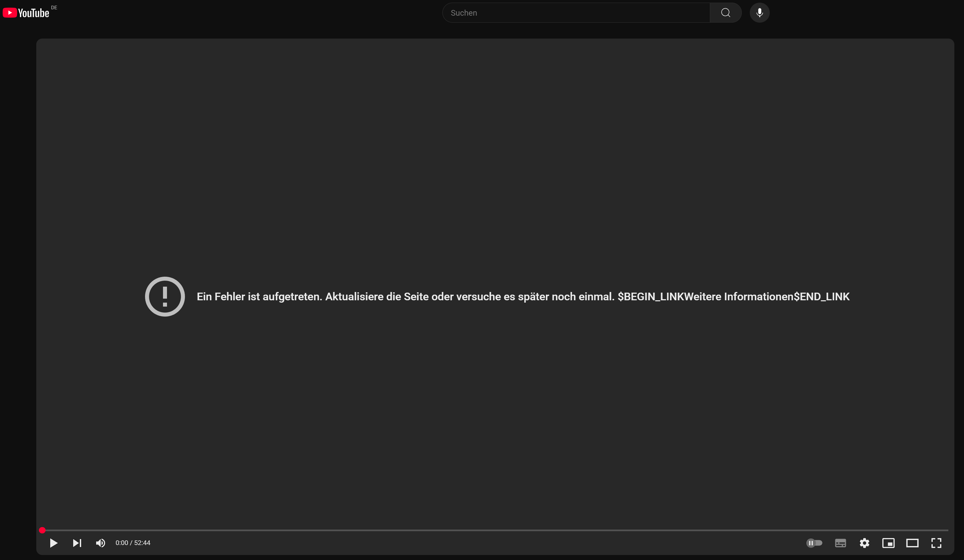Toggle the autoplay switch
Viewport: 964px width, 560px height.
[x=814, y=543]
